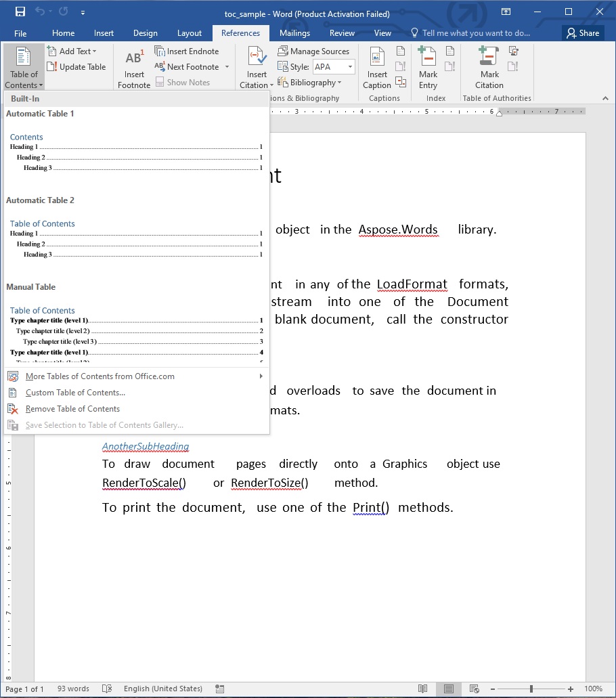Click the zoom slider in status bar

pyautogui.click(x=531, y=689)
